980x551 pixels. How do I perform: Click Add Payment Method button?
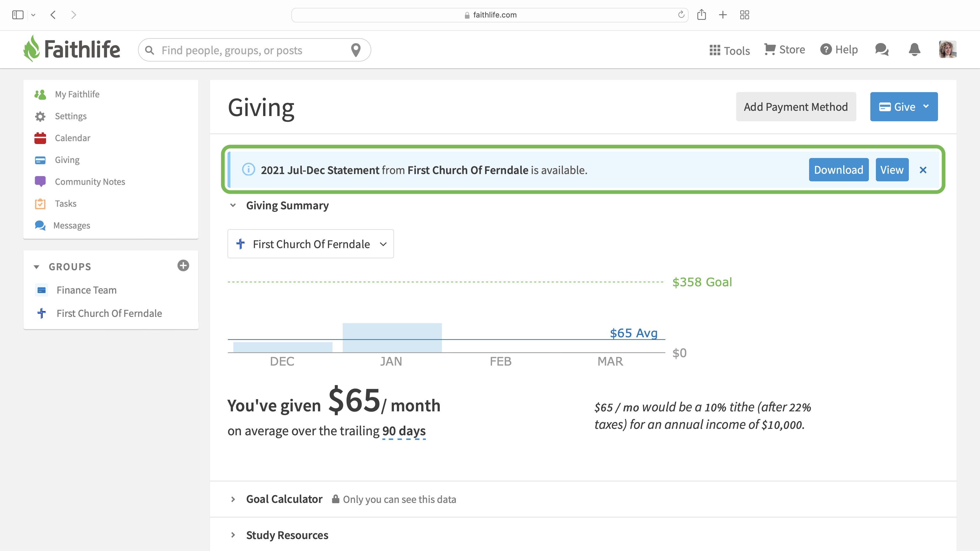pyautogui.click(x=796, y=106)
